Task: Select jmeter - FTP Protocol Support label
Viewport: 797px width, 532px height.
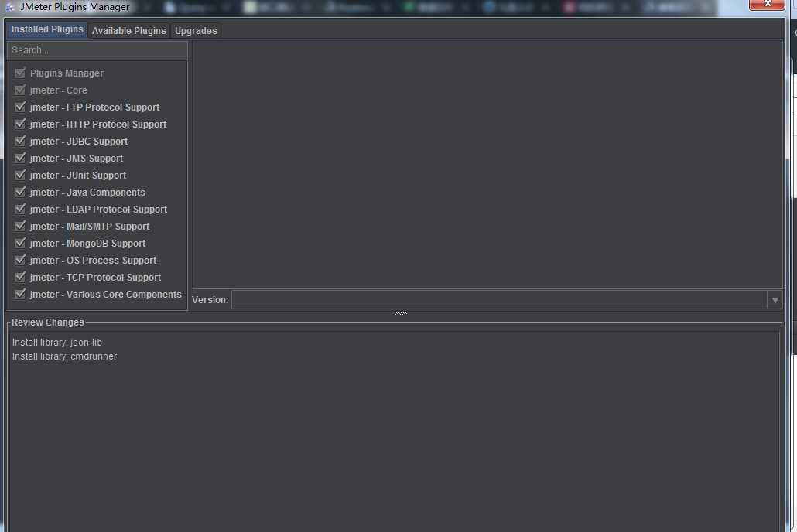Action: (94, 107)
